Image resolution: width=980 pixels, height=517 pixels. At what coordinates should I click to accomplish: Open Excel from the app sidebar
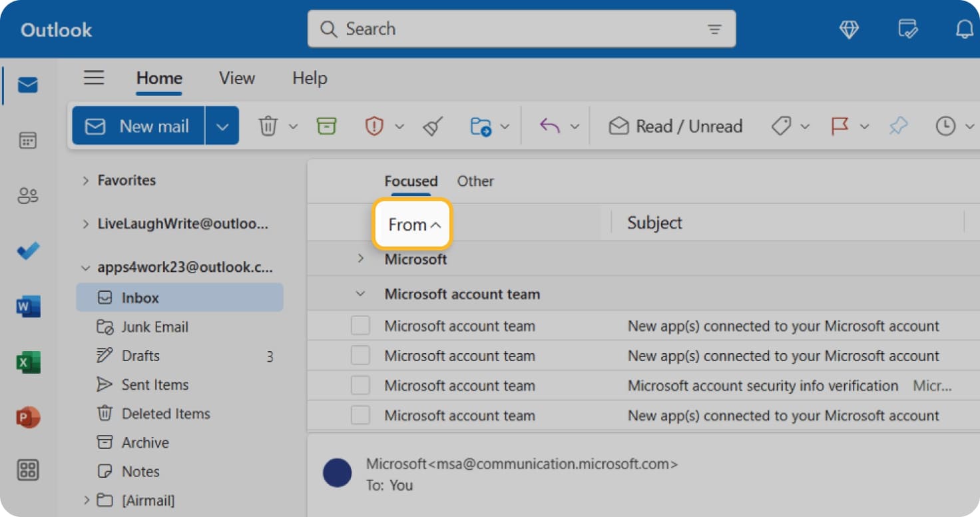(27, 362)
